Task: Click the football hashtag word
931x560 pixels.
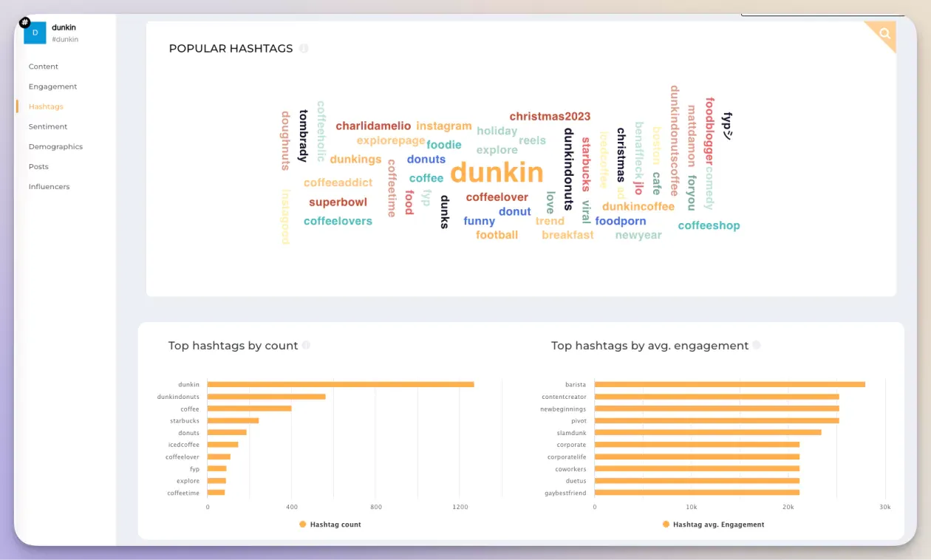Action: 497,235
